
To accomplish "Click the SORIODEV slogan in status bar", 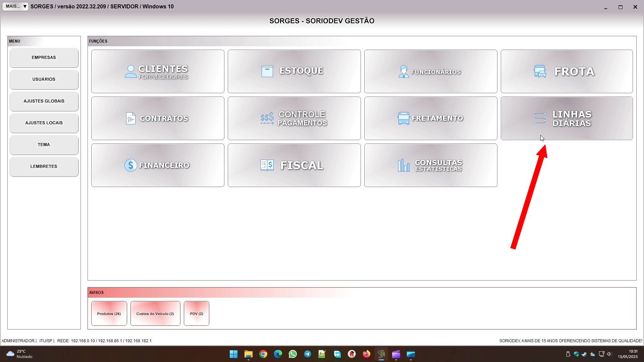I will pos(571,341).
